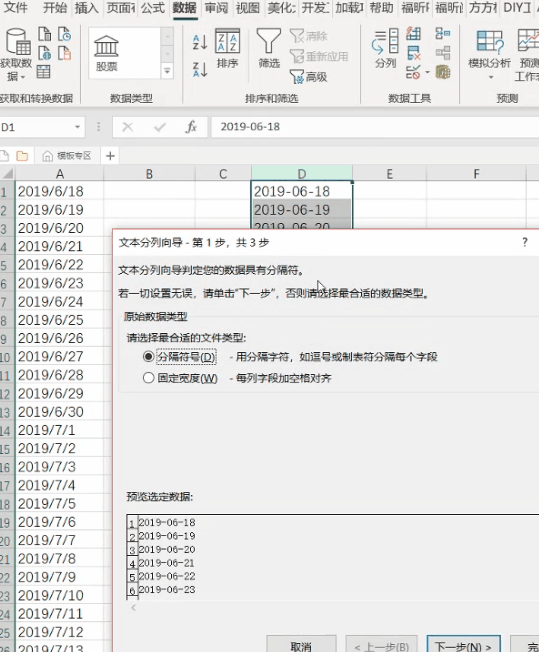Open the template zone (模板专区) tab
This screenshot has height=652, width=539.
coord(67,156)
